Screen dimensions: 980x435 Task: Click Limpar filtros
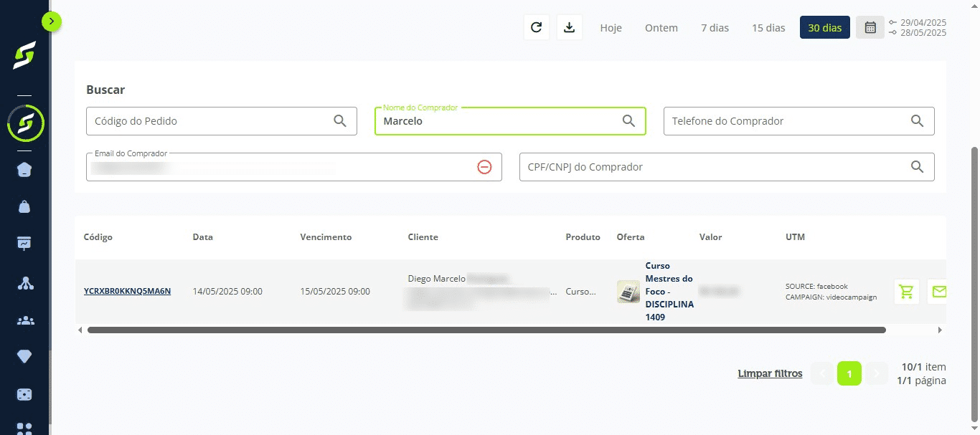coord(770,373)
